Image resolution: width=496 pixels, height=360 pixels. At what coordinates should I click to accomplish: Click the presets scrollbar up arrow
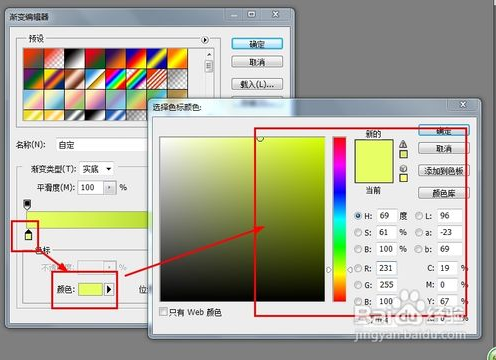tap(209, 54)
